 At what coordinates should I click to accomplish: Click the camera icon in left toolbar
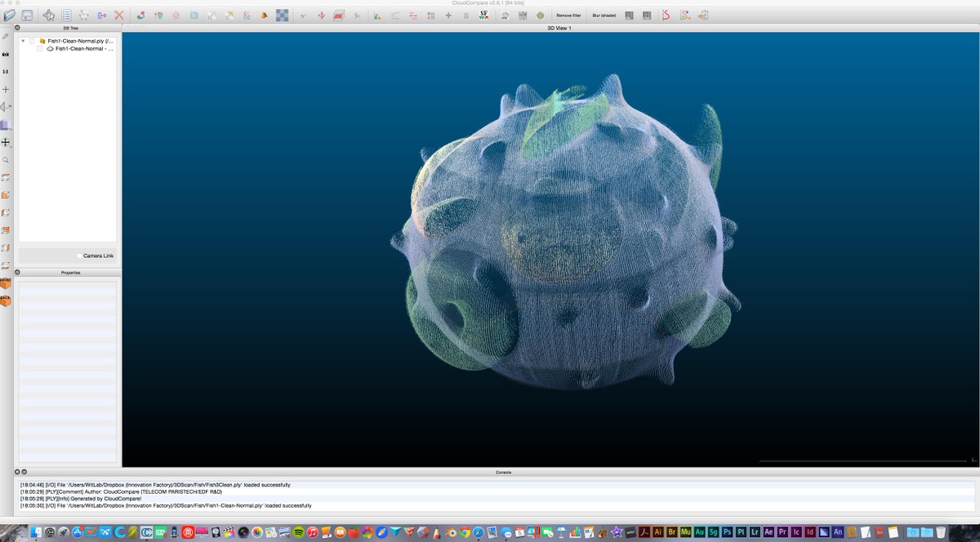pos(6,54)
